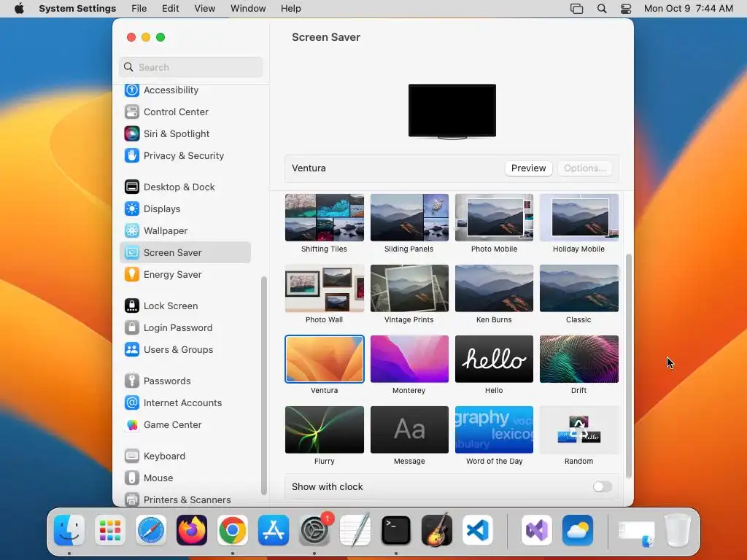Click the screen saver list scrollbar
Viewport: 747px width, 560px height.
click(628, 366)
